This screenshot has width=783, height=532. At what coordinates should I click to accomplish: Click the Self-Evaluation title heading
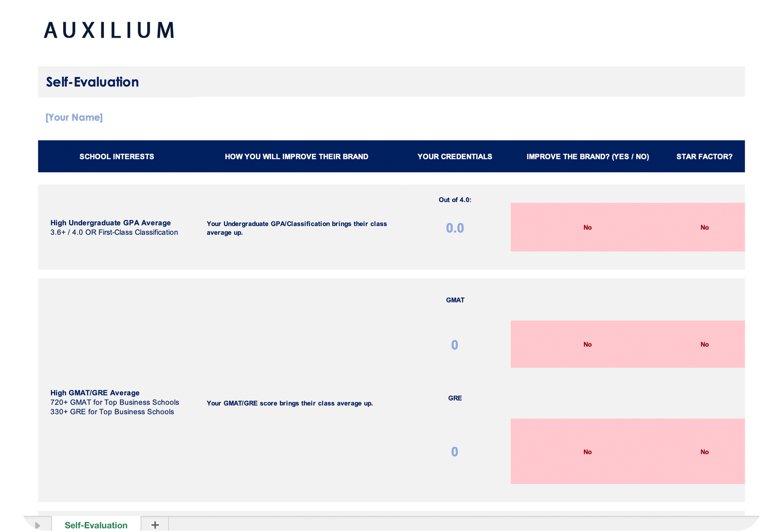pyautogui.click(x=92, y=82)
